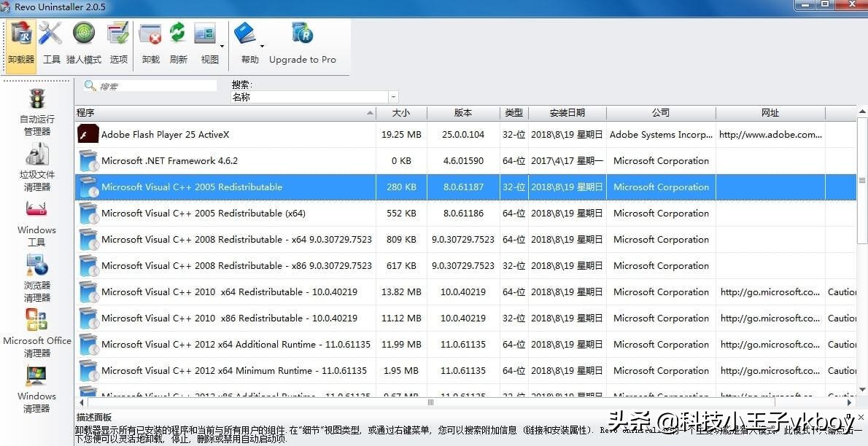Sort list by the 安装日期 column
868x446 pixels.
567,113
